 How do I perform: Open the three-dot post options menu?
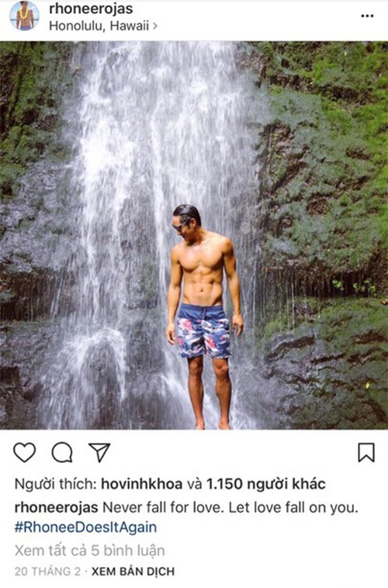pos(367,16)
